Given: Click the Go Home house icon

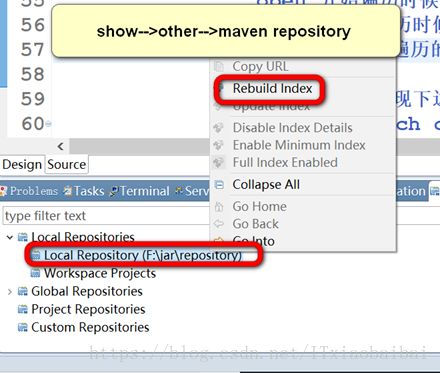Looking at the screenshot, I should pos(219,207).
